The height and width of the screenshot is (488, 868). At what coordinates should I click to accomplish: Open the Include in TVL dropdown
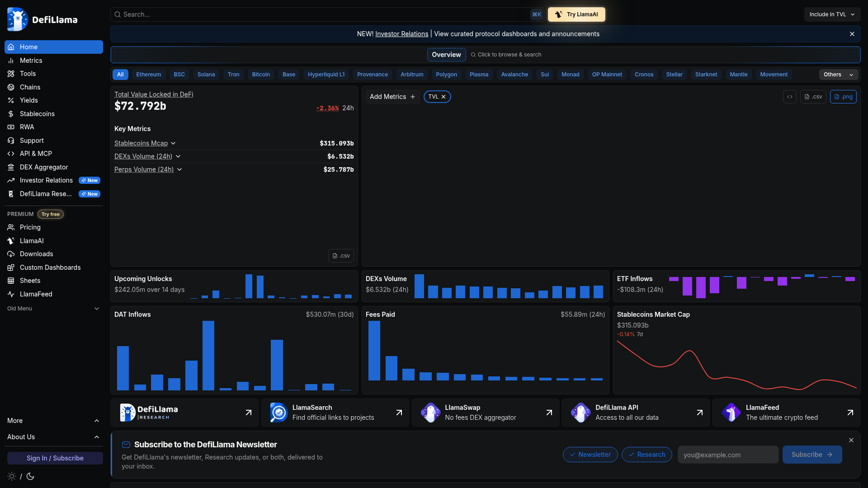(x=832, y=14)
